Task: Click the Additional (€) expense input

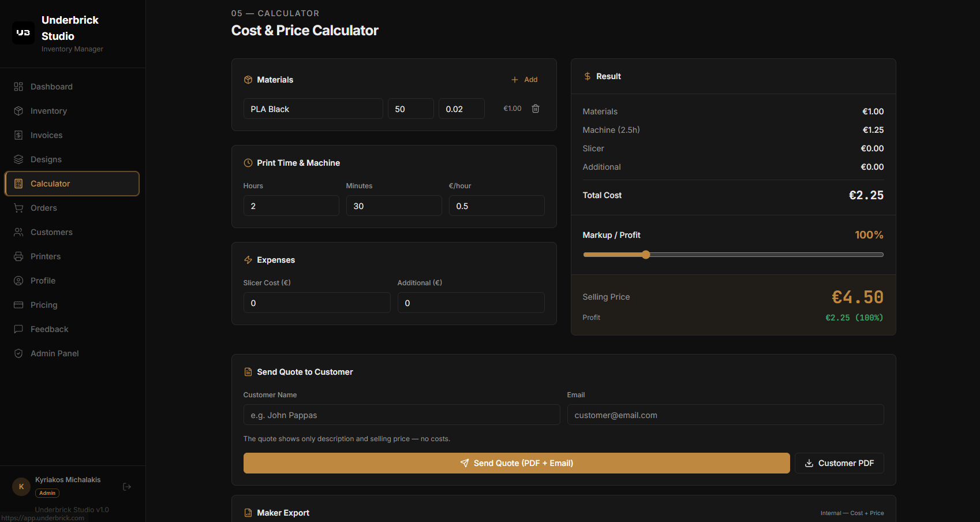Action: [x=471, y=303]
